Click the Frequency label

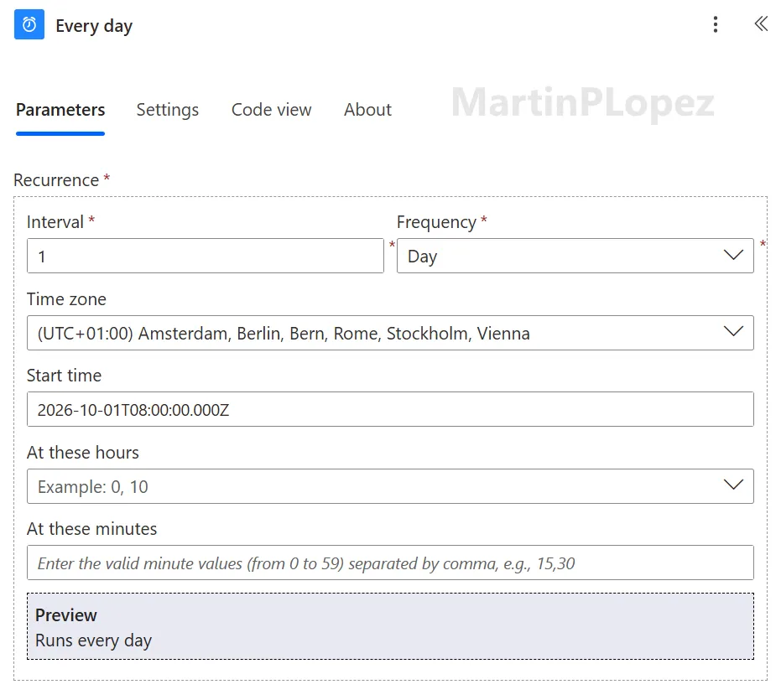pos(436,222)
